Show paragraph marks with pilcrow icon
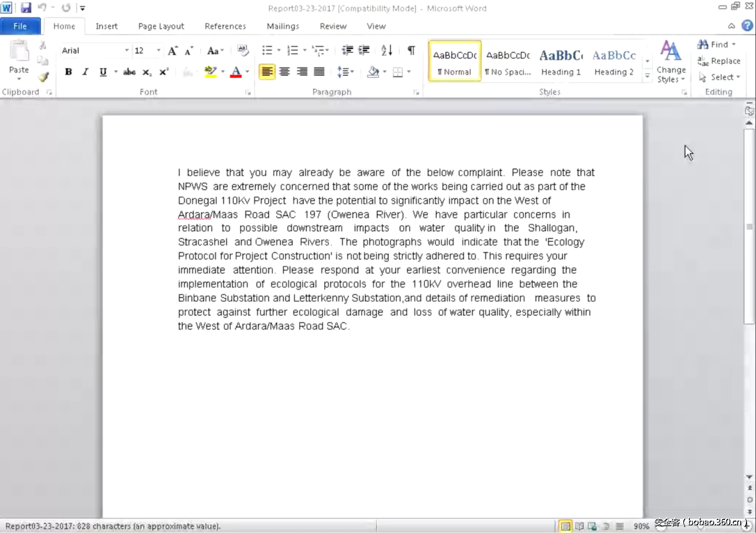The height and width of the screenshot is (533, 756). (411, 51)
